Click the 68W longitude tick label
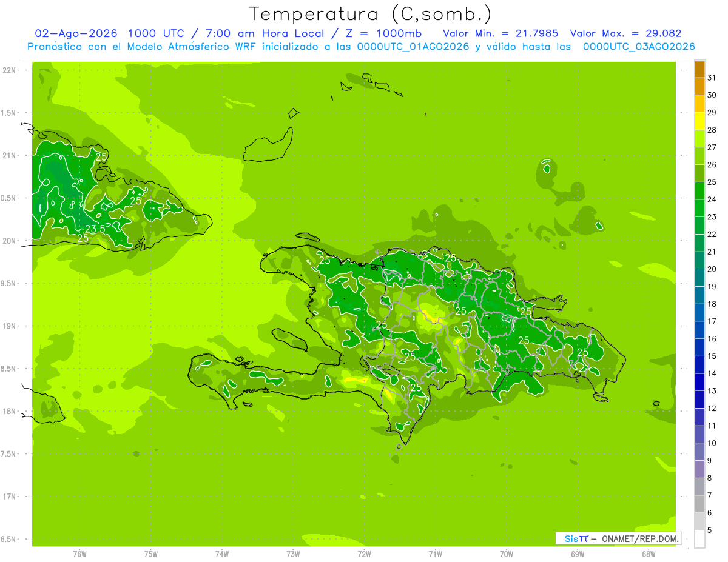 point(649,554)
